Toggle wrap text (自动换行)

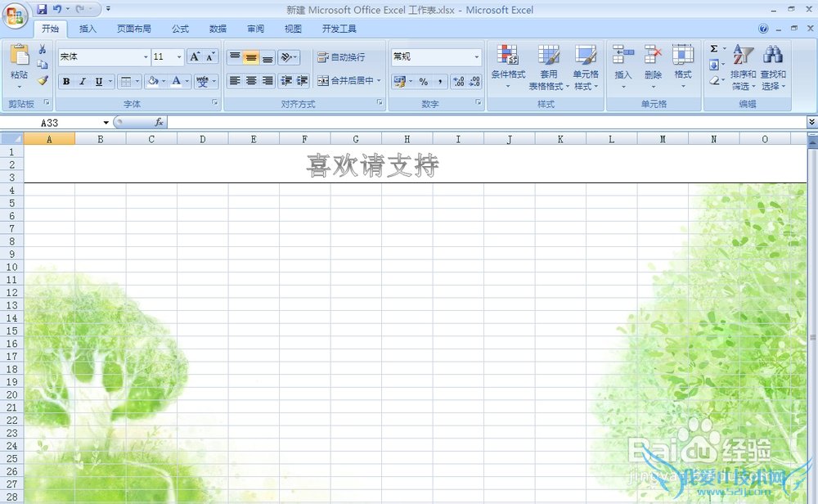(x=341, y=57)
